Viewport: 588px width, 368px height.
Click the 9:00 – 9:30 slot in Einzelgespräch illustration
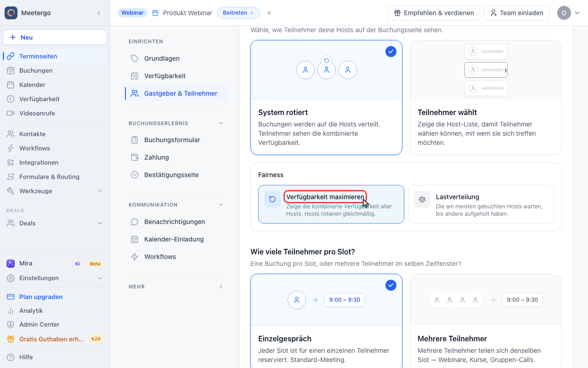tap(345, 299)
